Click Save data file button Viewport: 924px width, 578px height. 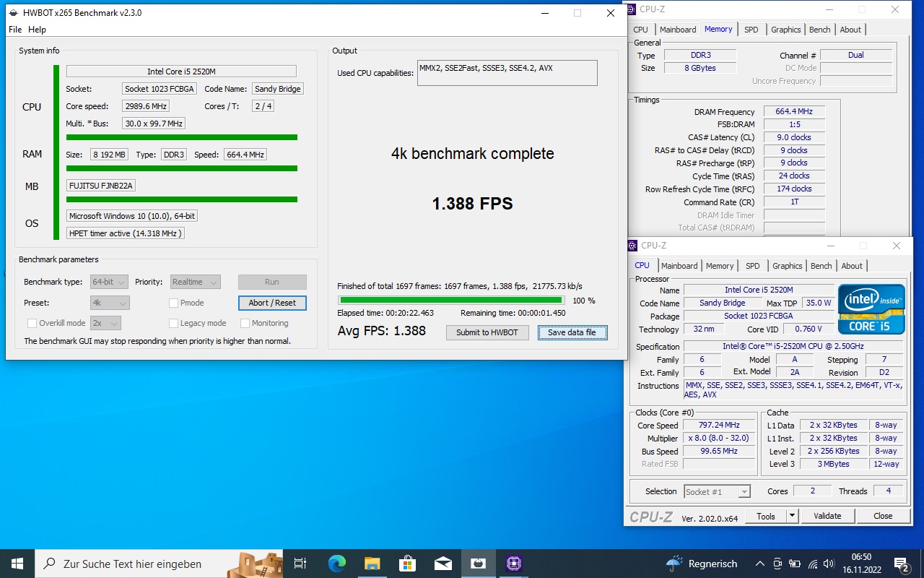572,332
